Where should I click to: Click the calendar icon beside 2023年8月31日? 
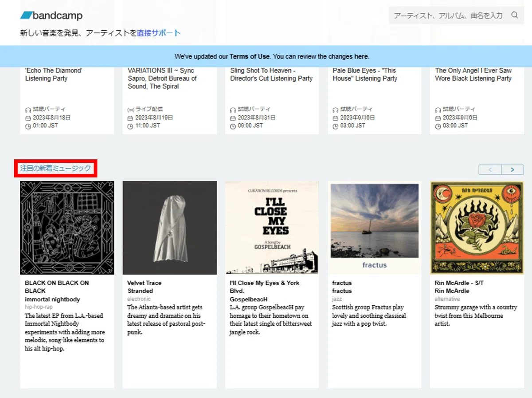(x=233, y=118)
